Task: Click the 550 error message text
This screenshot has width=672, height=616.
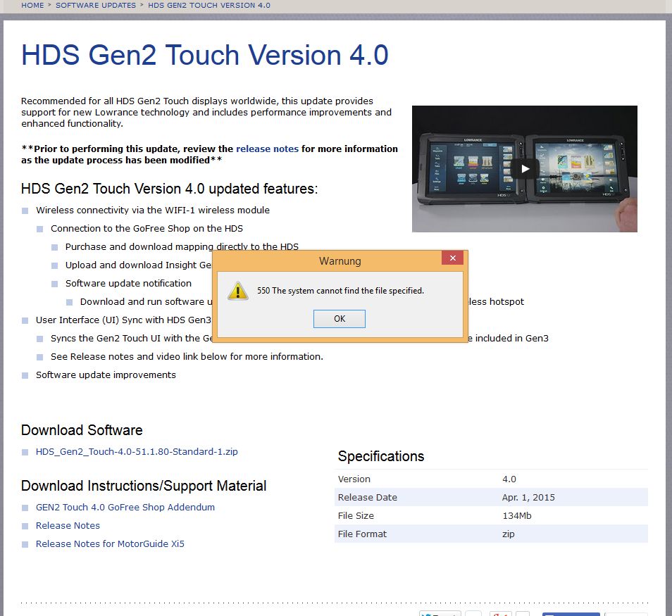Action: pyautogui.click(x=340, y=290)
